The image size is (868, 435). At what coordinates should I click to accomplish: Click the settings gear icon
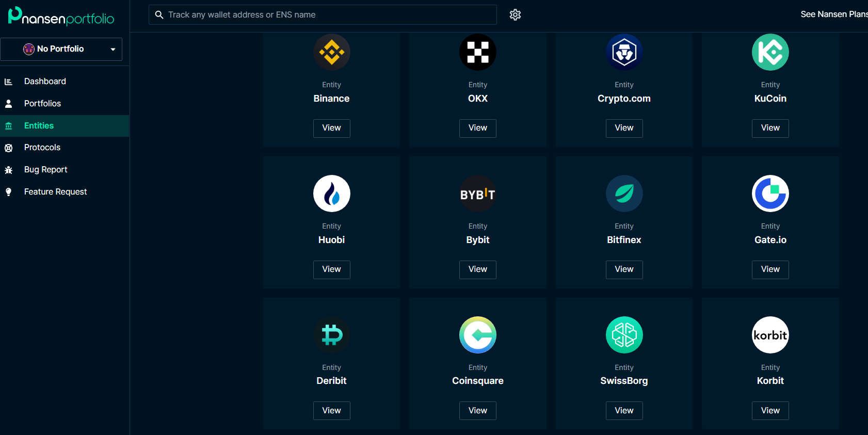coord(515,15)
